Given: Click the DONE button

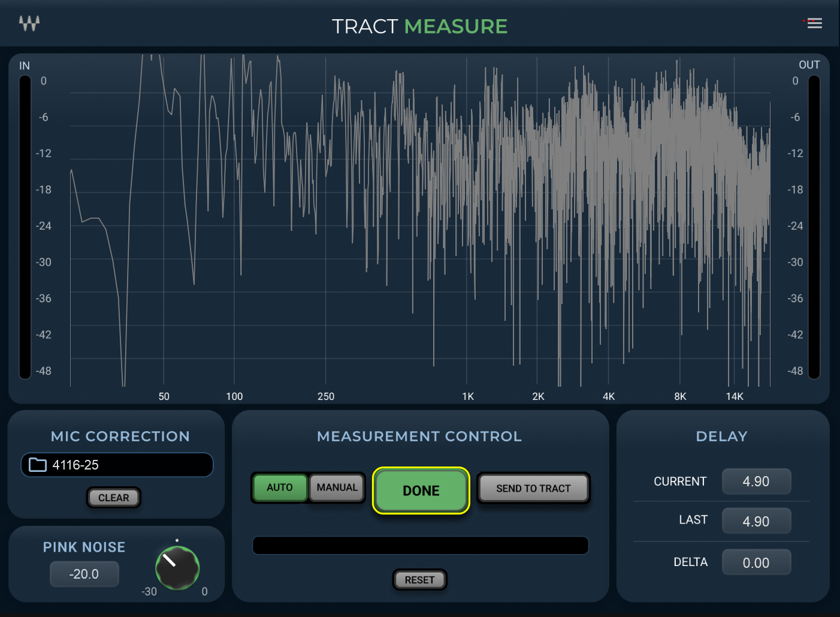Looking at the screenshot, I should coord(421,490).
